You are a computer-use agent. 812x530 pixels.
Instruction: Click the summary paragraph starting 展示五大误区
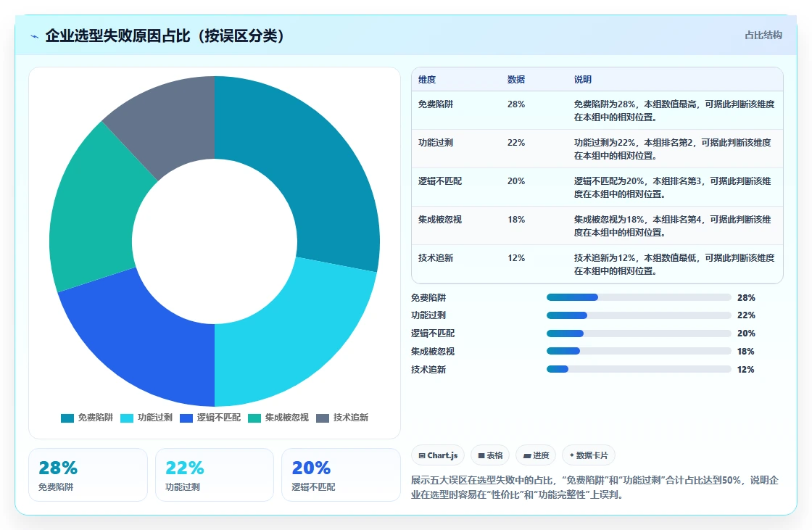tap(594, 487)
